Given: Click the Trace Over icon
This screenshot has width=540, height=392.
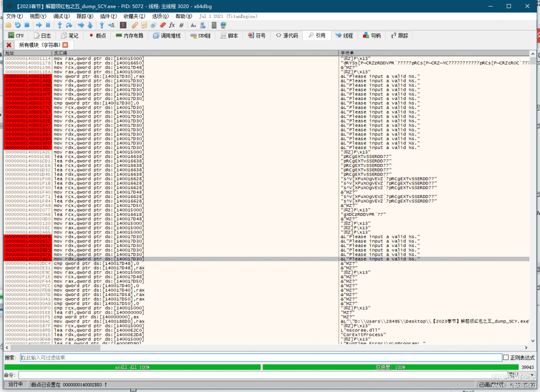Looking at the screenshot, I should coord(90,25).
